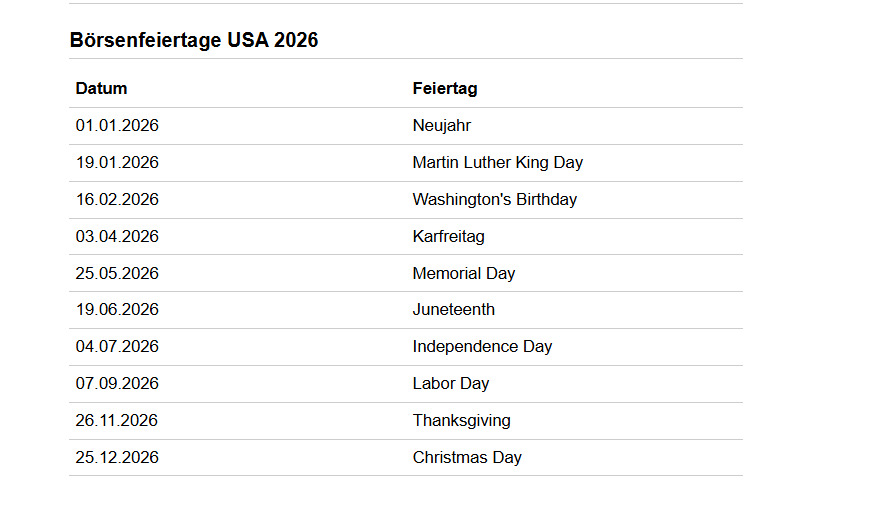Select the Washington's Birthday cell
872x510 pixels.
coord(495,200)
